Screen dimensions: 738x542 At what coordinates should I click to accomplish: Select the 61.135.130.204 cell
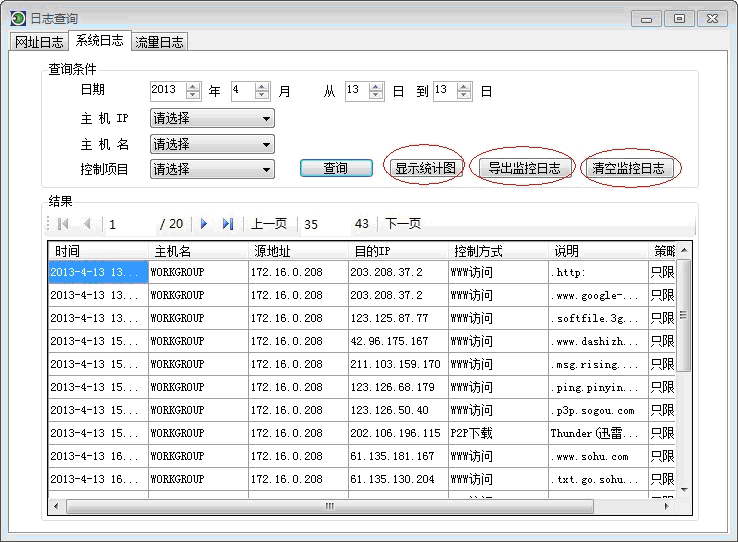[x=398, y=479]
